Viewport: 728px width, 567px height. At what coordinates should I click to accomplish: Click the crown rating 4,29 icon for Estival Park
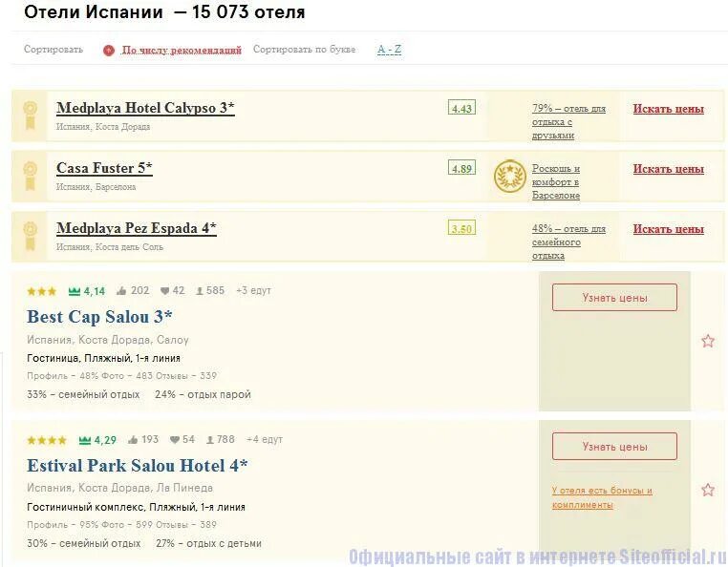pyautogui.click(x=85, y=440)
